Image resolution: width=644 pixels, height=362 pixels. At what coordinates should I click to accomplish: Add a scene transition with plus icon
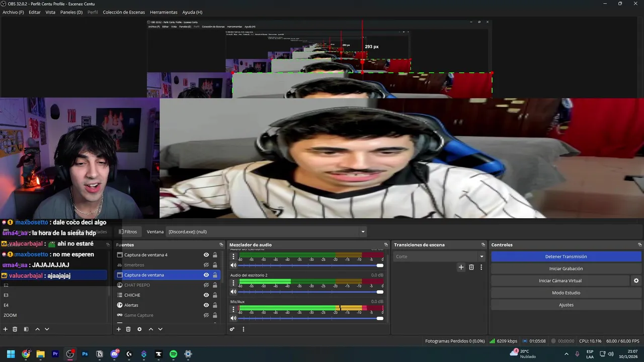461,267
